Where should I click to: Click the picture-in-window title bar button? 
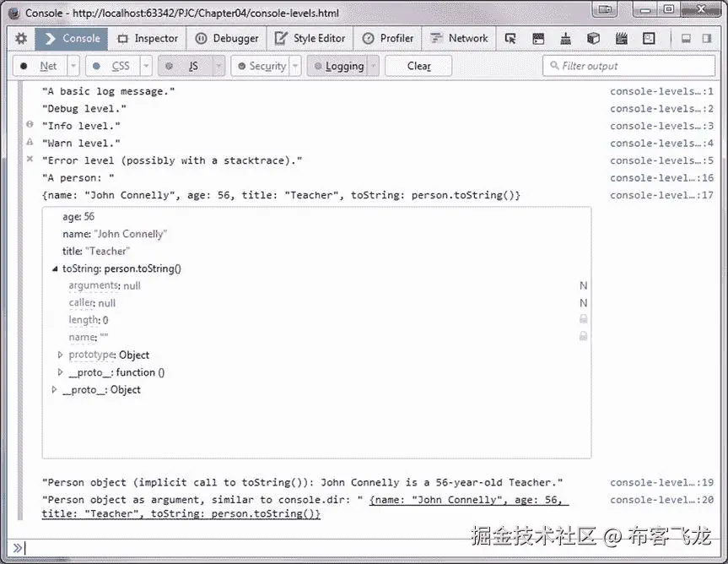[605, 10]
